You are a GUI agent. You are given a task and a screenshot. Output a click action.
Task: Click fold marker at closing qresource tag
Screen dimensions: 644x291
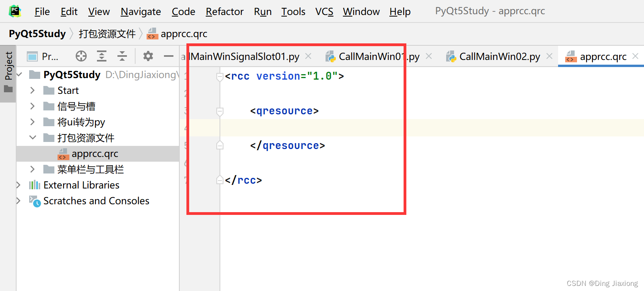[220, 145]
